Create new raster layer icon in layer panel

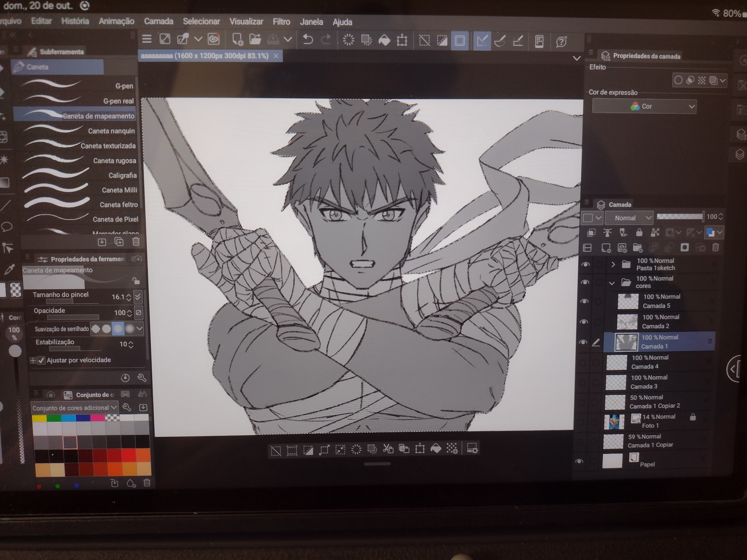tap(606, 247)
